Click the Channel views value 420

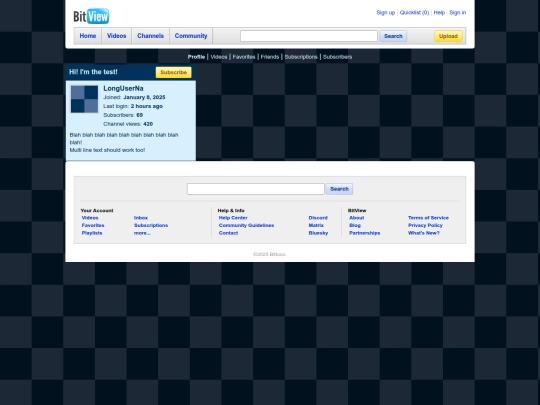click(x=148, y=124)
